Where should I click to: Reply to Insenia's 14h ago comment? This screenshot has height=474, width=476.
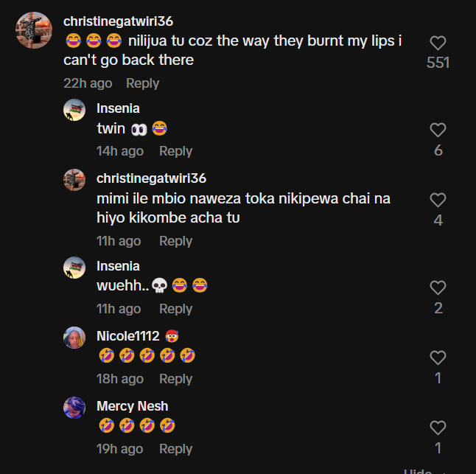point(175,151)
